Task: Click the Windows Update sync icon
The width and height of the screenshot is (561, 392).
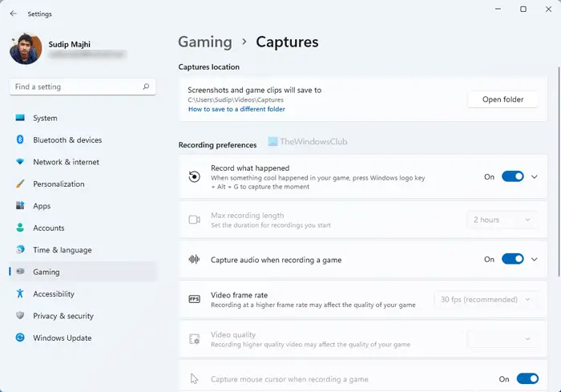Action: coord(20,337)
